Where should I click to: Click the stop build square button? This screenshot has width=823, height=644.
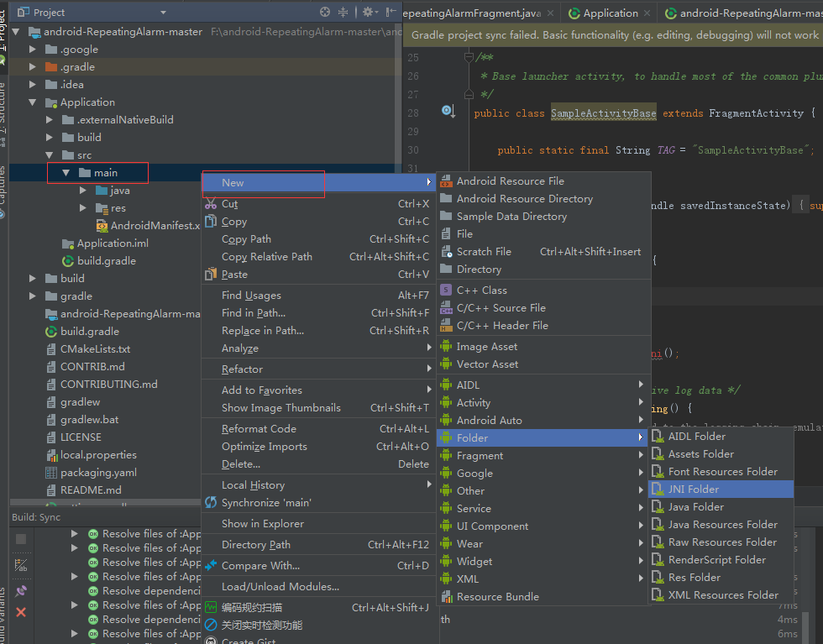(21, 538)
